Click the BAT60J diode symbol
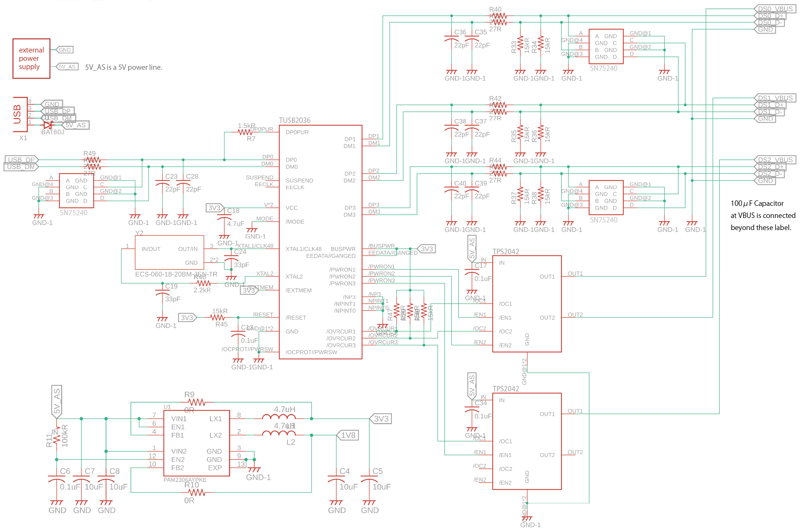806x532 pixels. click(48, 125)
